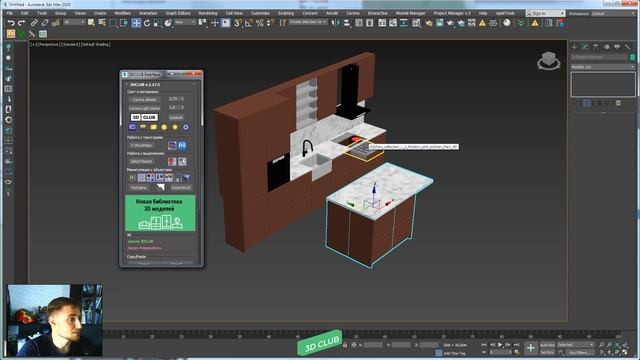Click the Select Homeo button
The image size is (640, 360).
tap(142, 162)
